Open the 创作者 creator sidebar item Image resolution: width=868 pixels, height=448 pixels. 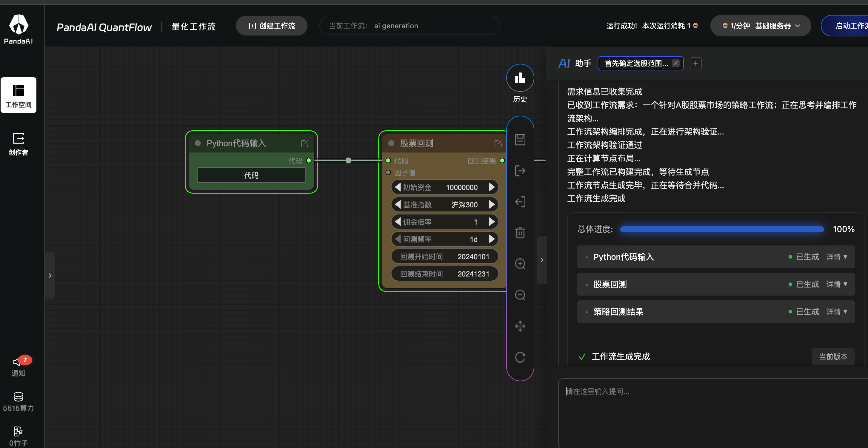[x=19, y=144]
